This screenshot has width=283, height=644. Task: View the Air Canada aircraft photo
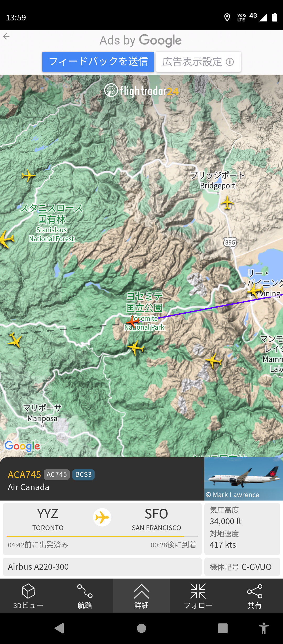(244, 479)
